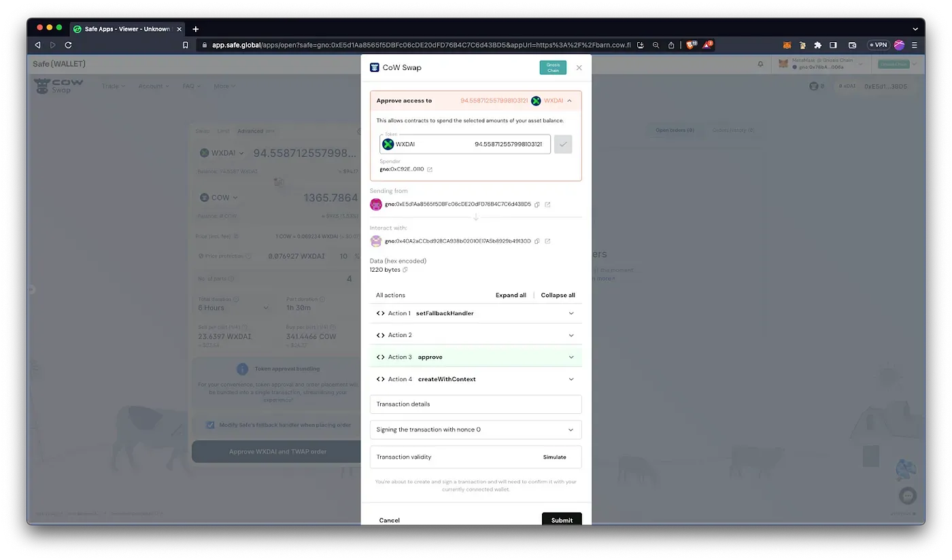This screenshot has width=952, height=560.
Task: Copy the 1220 bytes hex data
Action: pos(405,270)
